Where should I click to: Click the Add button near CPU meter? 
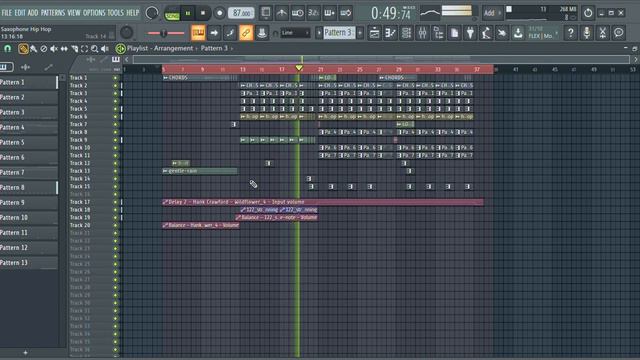pyautogui.click(x=492, y=13)
